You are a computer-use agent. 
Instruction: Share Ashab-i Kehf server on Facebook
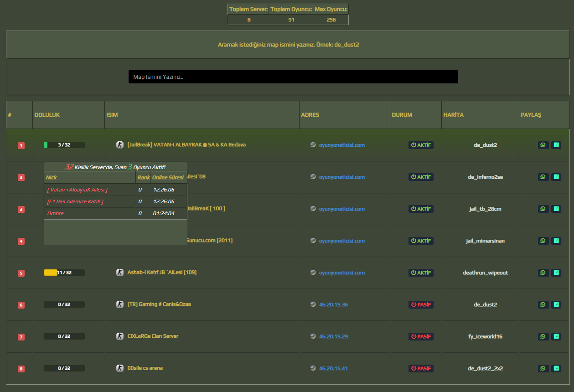point(556,273)
